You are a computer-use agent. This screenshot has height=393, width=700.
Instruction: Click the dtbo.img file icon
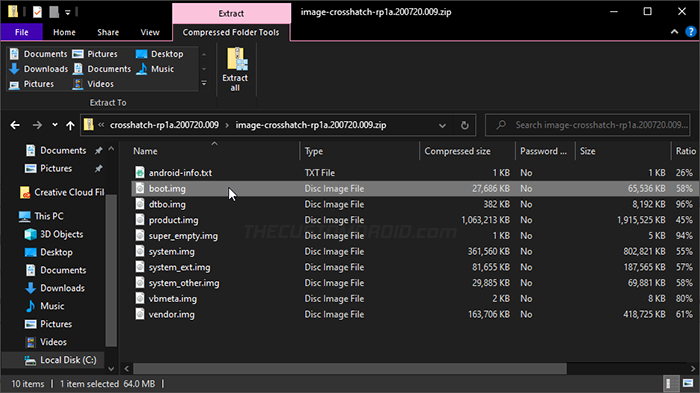pos(140,205)
